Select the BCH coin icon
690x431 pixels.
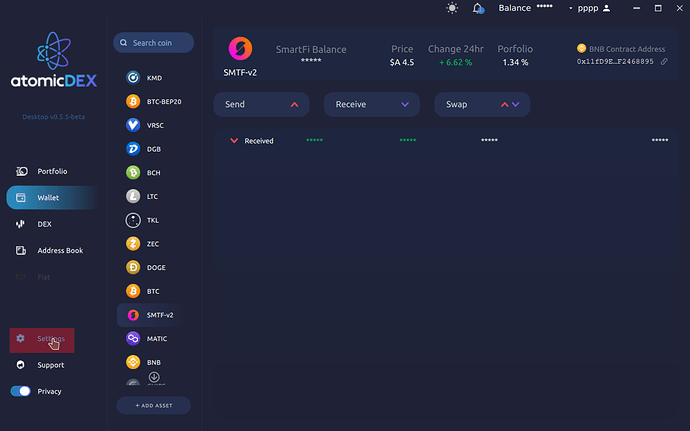(133, 173)
